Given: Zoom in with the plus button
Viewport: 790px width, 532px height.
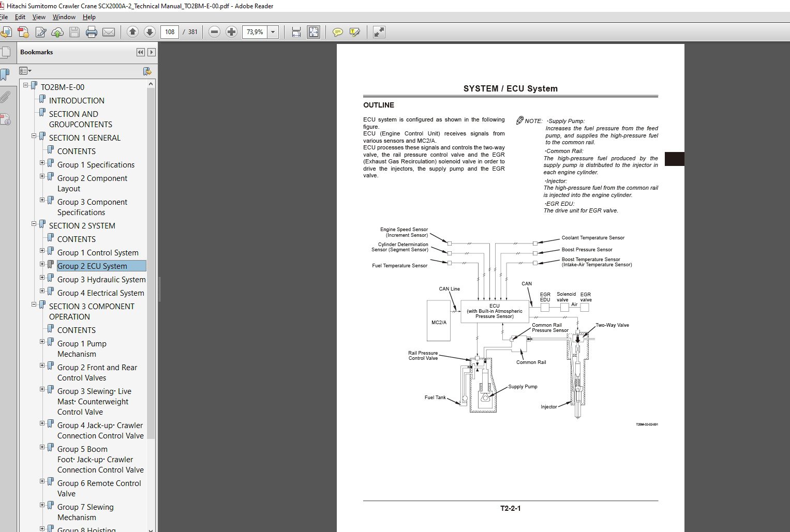Looking at the screenshot, I should (231, 32).
